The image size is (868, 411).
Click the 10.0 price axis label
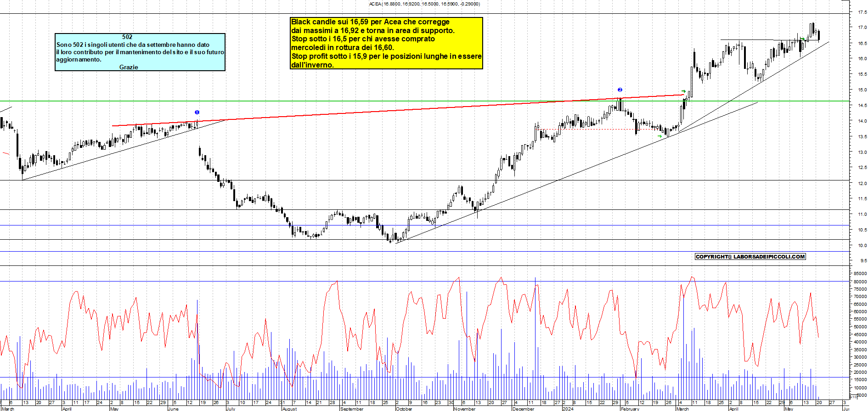862,245
